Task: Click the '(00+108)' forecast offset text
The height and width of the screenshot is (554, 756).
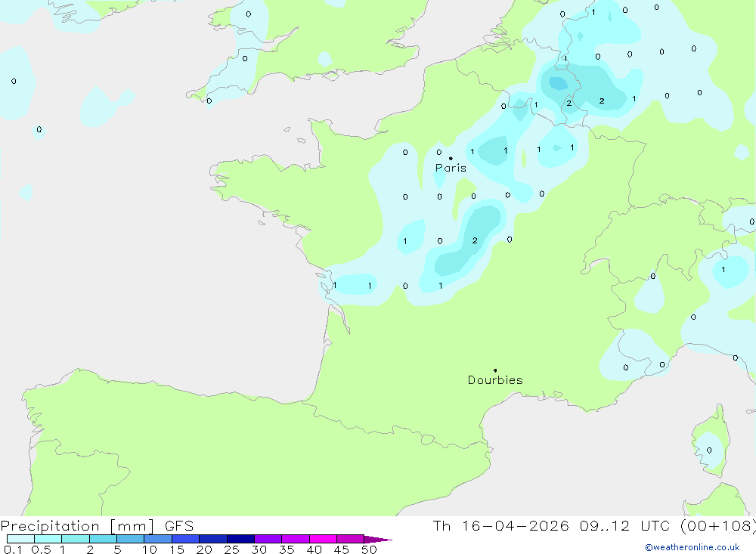Action: coord(718,526)
